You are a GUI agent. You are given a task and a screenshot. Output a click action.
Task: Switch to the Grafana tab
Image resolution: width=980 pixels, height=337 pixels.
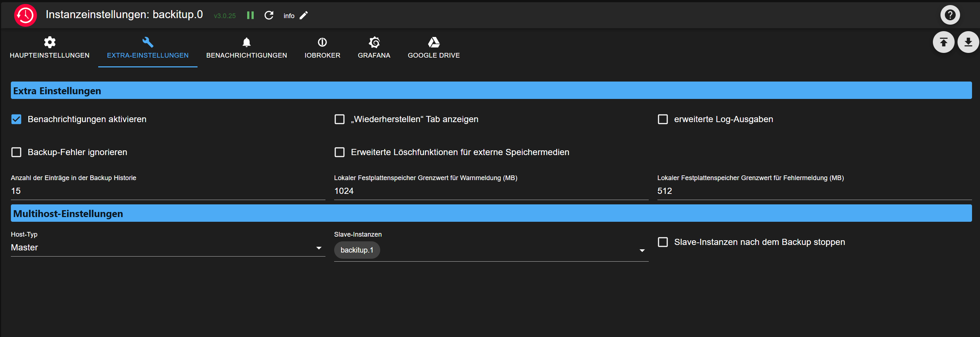click(374, 48)
